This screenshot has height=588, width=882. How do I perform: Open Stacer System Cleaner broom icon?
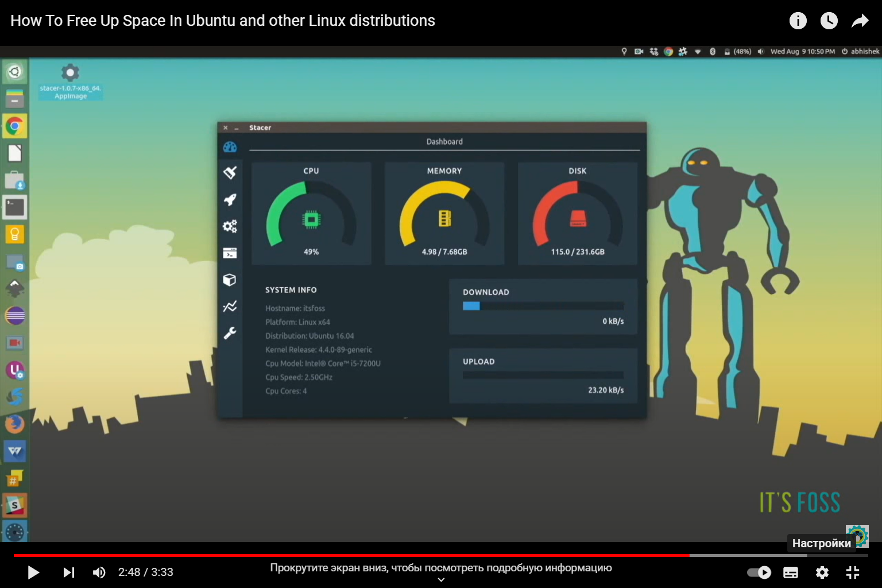click(230, 172)
